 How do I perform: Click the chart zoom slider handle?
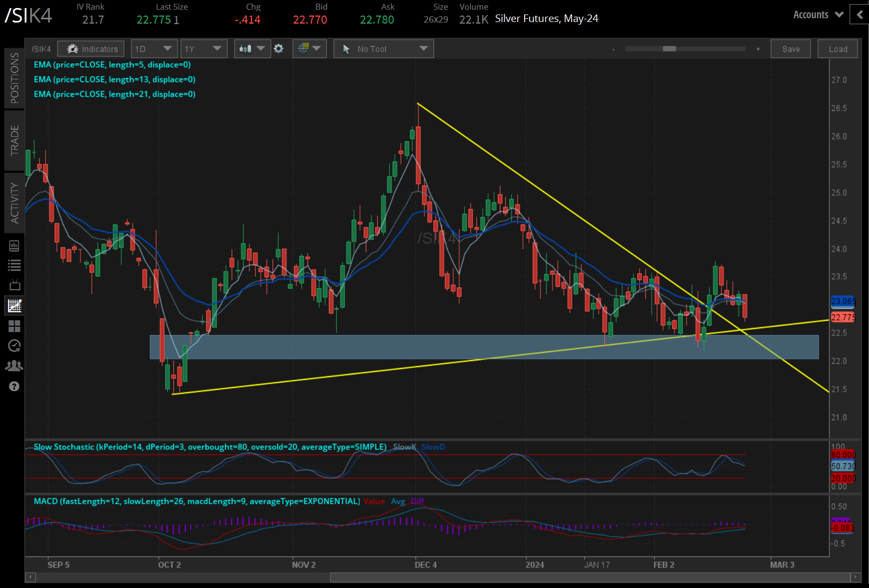coord(669,49)
